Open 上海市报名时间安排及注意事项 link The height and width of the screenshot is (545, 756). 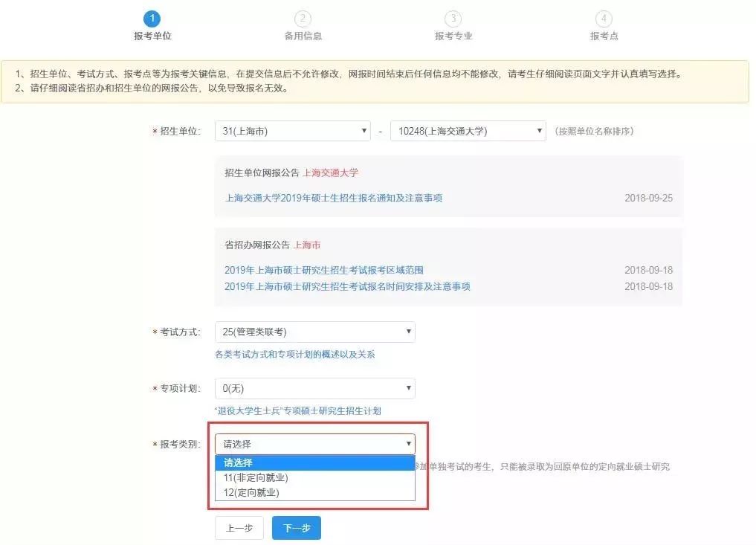coord(347,286)
